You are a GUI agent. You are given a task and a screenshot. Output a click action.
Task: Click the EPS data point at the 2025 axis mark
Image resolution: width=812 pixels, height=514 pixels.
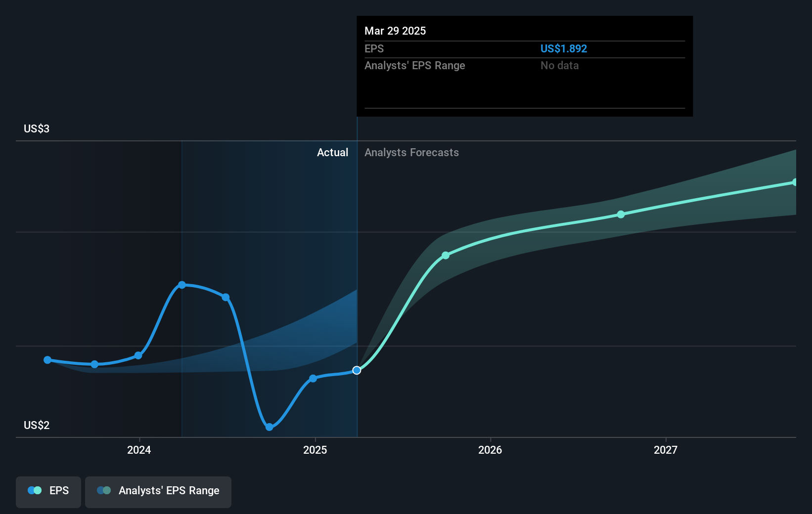(x=313, y=379)
